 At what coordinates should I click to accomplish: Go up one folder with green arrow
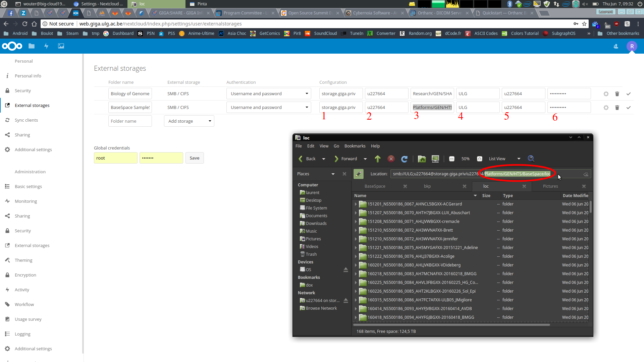tap(378, 159)
